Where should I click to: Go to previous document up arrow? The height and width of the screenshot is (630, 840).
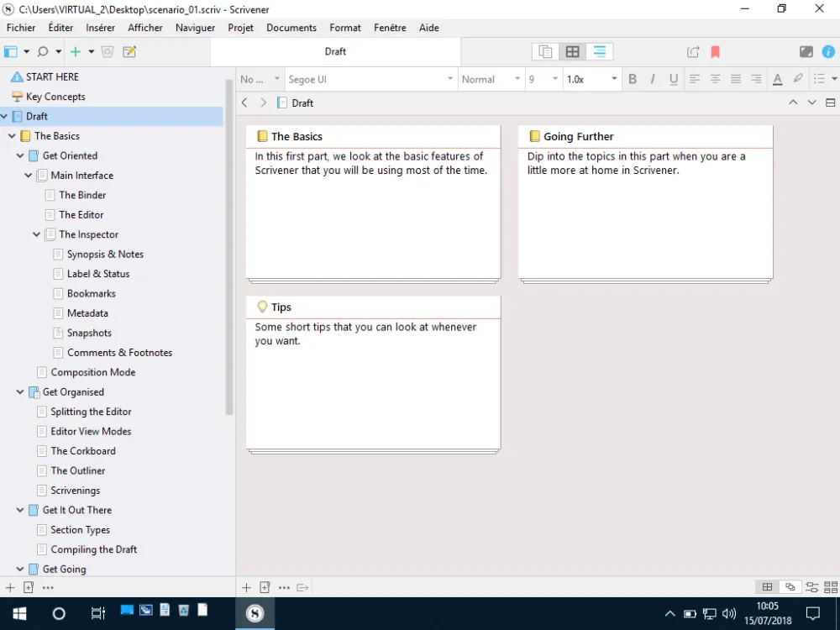click(793, 102)
